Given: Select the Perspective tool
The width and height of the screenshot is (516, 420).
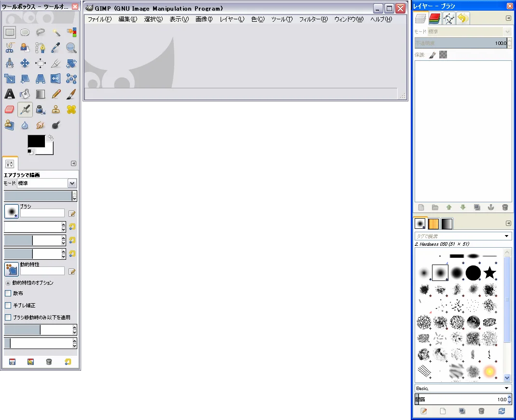Looking at the screenshot, I should pyautogui.click(x=41, y=79).
